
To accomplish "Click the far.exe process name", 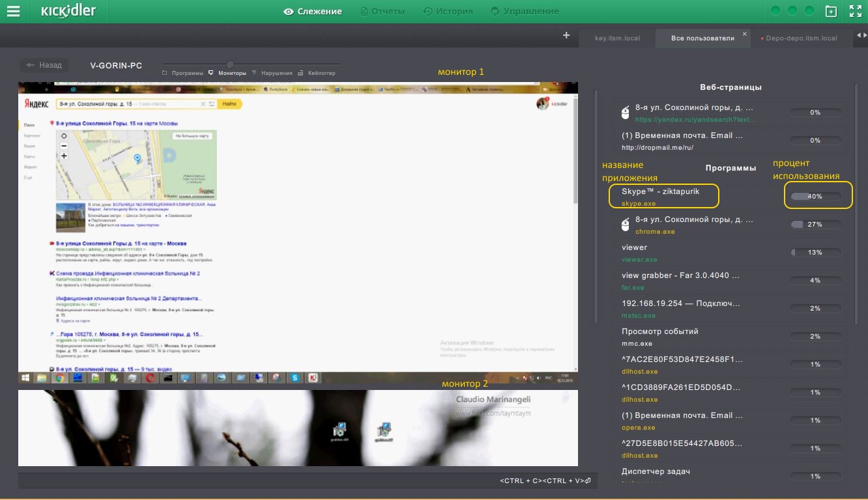I will 633,288.
